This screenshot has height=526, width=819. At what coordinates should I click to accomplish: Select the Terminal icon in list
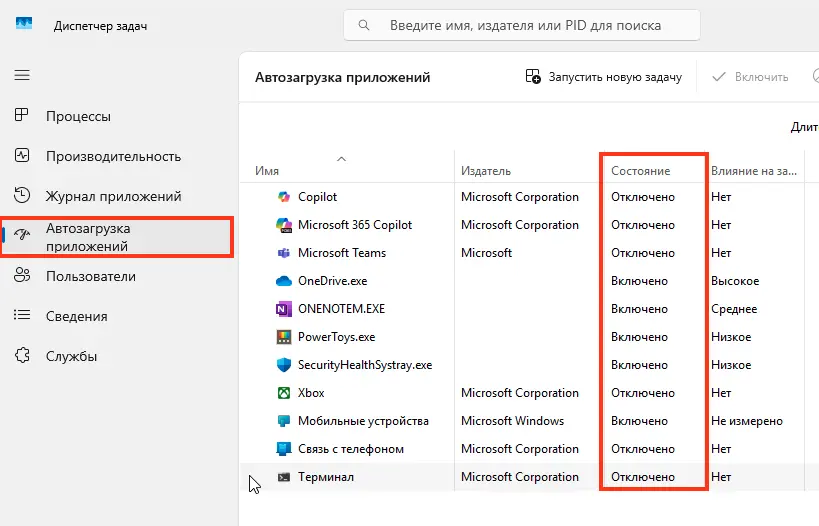pyautogui.click(x=282, y=477)
